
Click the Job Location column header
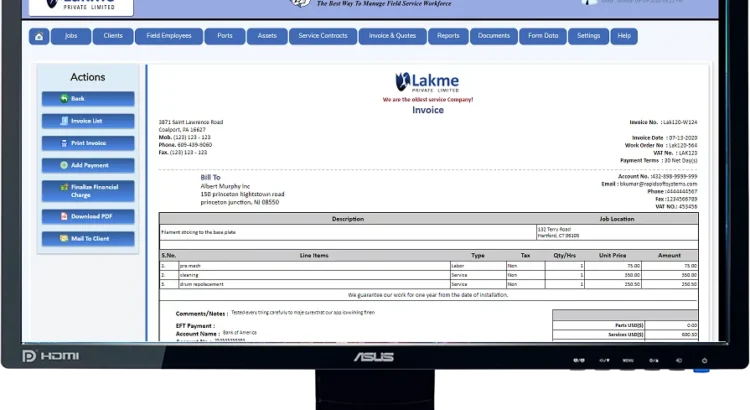tap(617, 219)
